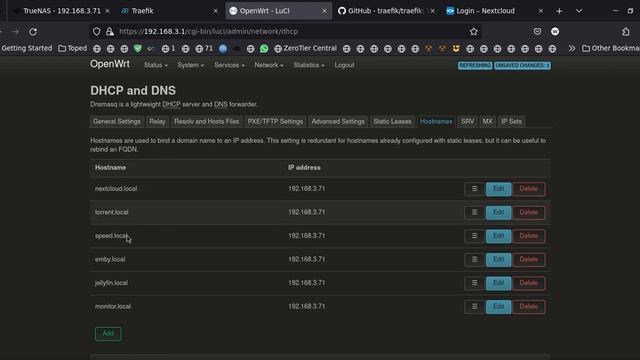Edit the nextcloud.local hostname entry
The image size is (640, 360).
click(x=498, y=189)
